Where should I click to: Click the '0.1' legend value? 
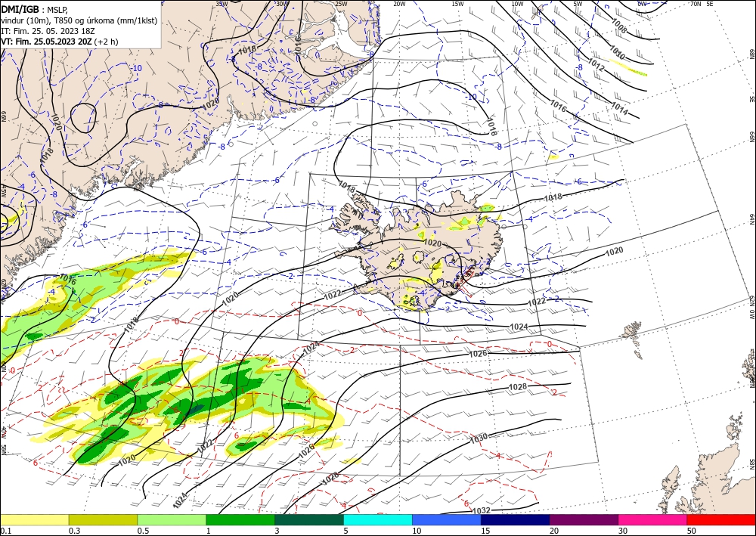5,531
